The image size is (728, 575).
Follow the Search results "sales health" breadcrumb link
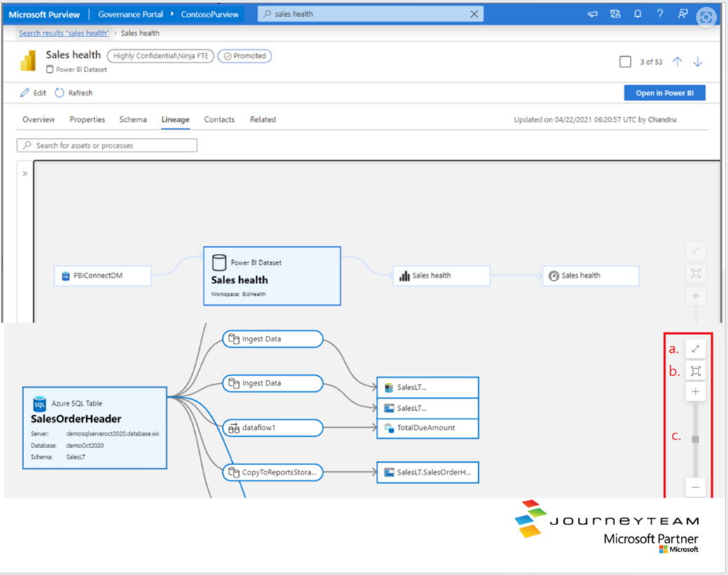64,33
